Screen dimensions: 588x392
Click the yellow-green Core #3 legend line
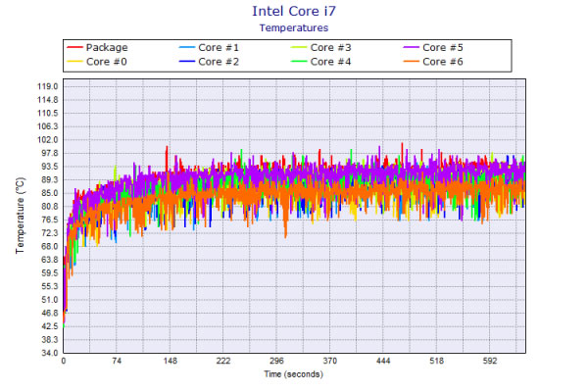tap(299, 47)
